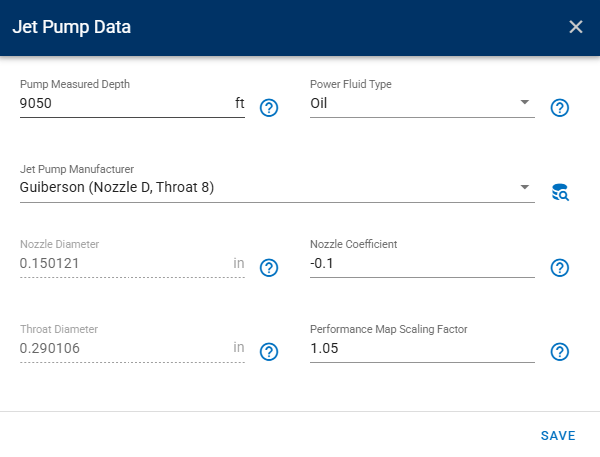The width and height of the screenshot is (600, 457).
Task: Edit Performance Map Scaling Factor value
Action: click(x=420, y=347)
